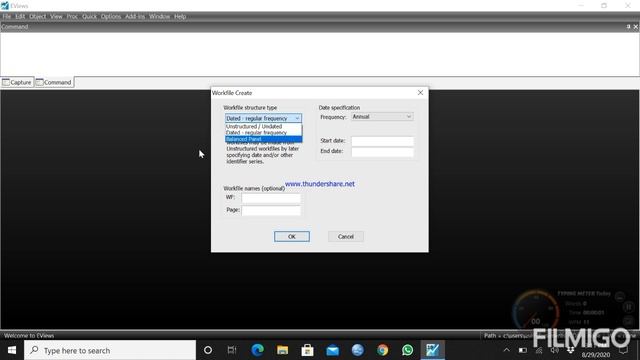Screen dimensions: 640x360
Task: Launch Google Chrome from the taskbar
Action: pos(382,350)
